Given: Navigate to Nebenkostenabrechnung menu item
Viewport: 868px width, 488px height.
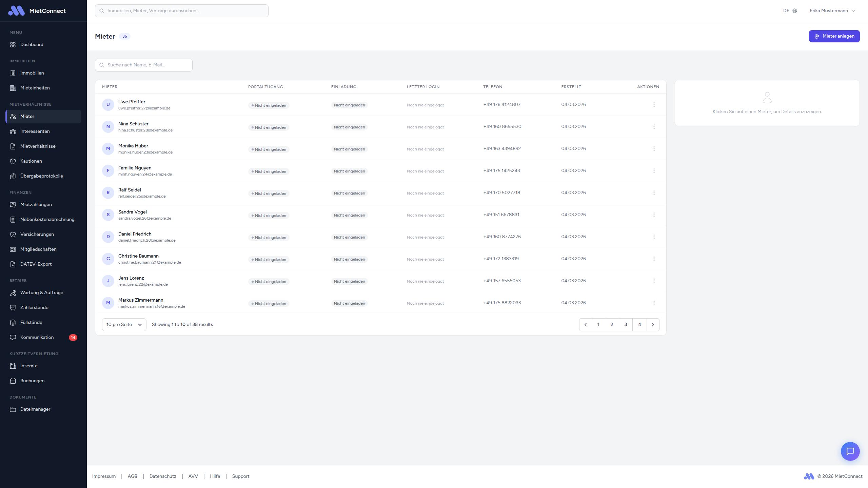Looking at the screenshot, I should pos(47,219).
